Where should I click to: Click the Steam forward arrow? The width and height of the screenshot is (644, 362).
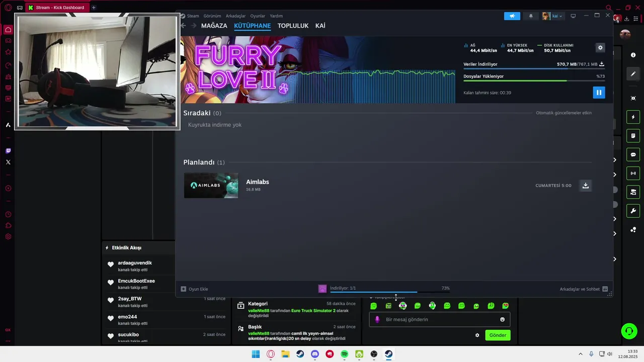click(193, 26)
